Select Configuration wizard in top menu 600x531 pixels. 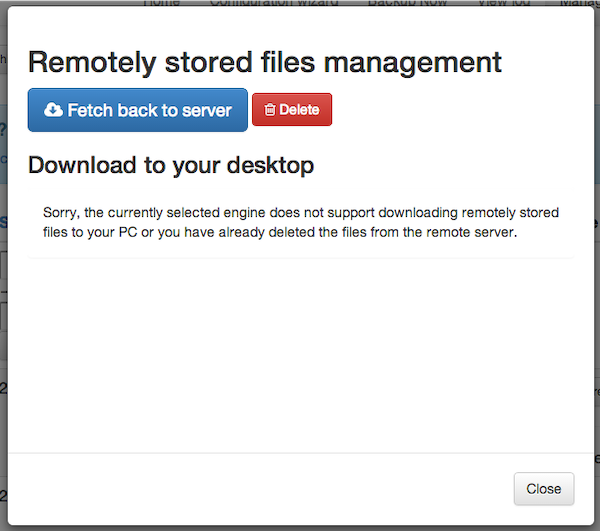click(274, 3)
